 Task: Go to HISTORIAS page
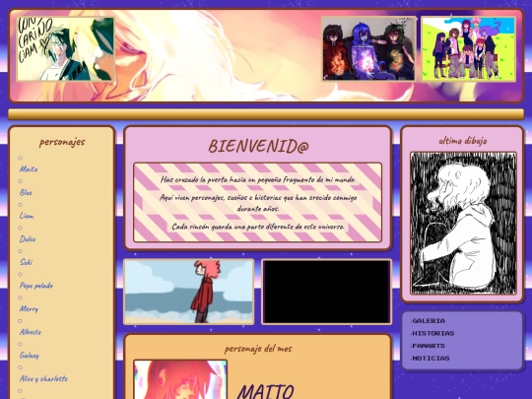pyautogui.click(x=432, y=334)
